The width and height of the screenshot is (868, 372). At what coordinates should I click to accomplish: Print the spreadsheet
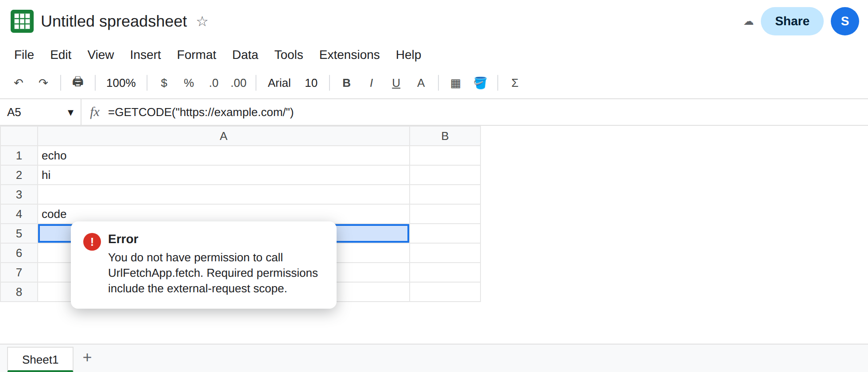77,82
